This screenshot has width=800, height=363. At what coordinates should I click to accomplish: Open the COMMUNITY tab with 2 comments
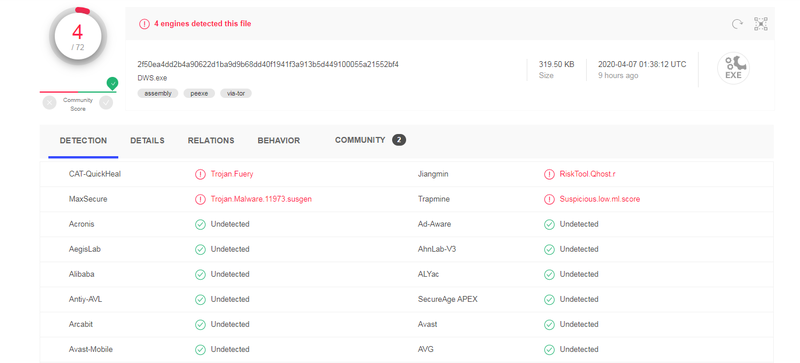[x=370, y=140]
